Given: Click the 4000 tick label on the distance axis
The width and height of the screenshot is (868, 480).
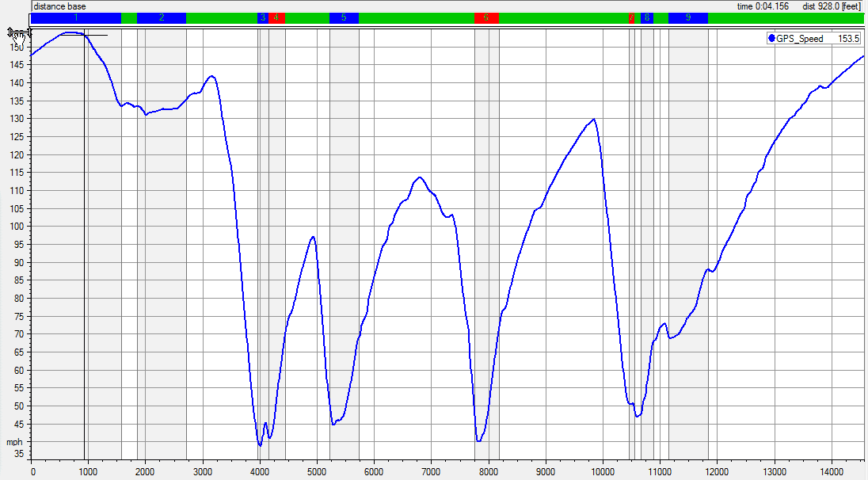Looking at the screenshot, I should pos(260,472).
